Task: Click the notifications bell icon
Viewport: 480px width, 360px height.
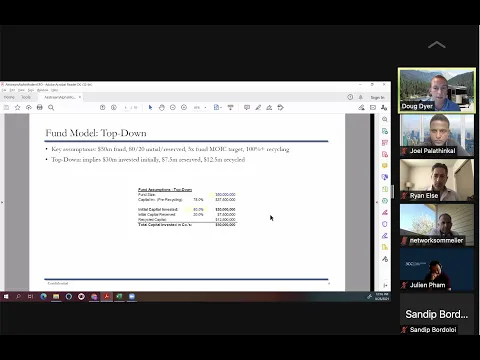Action: pyautogui.click(x=361, y=97)
